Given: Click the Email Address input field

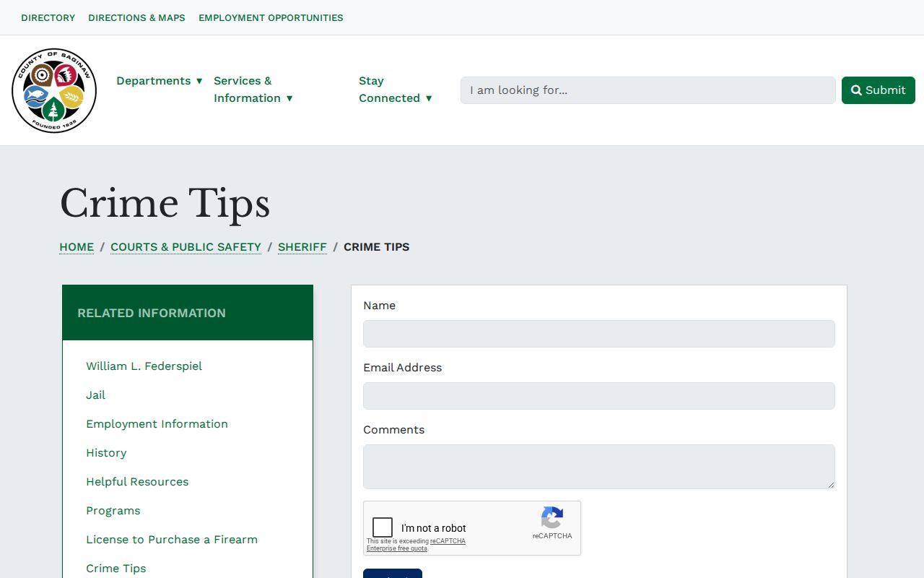Looking at the screenshot, I should pos(599,396).
